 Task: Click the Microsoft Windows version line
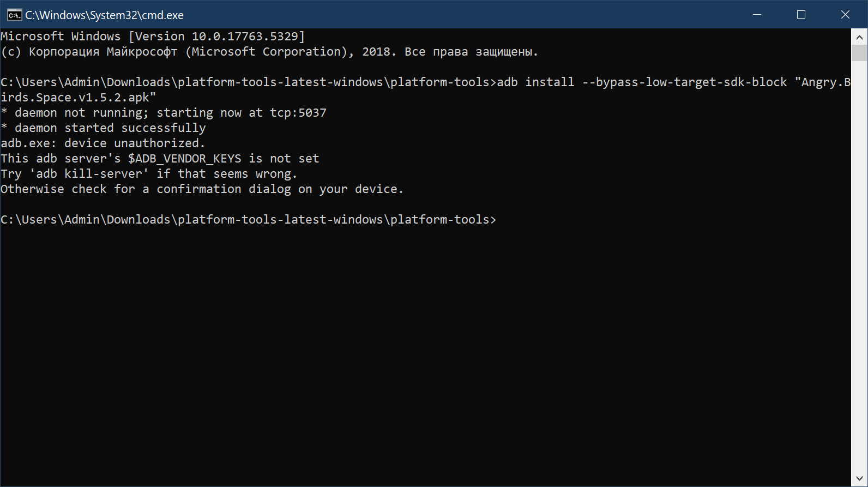click(x=153, y=37)
